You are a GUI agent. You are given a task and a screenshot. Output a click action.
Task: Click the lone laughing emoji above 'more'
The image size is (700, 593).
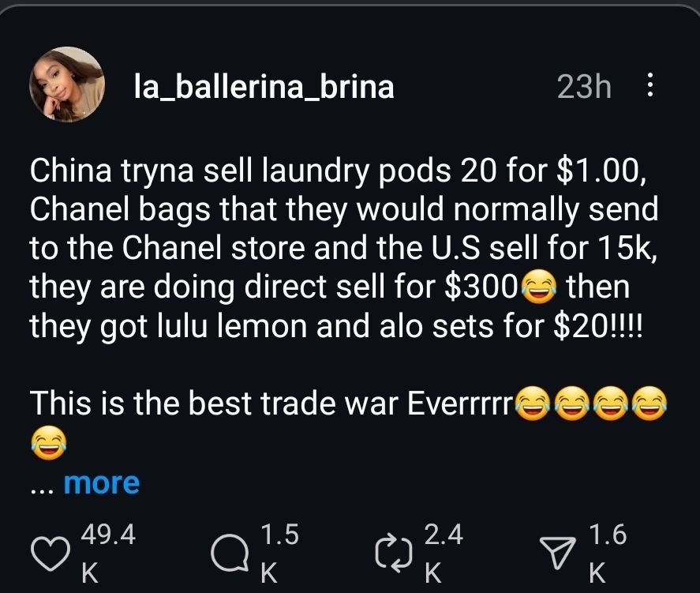coord(49,444)
